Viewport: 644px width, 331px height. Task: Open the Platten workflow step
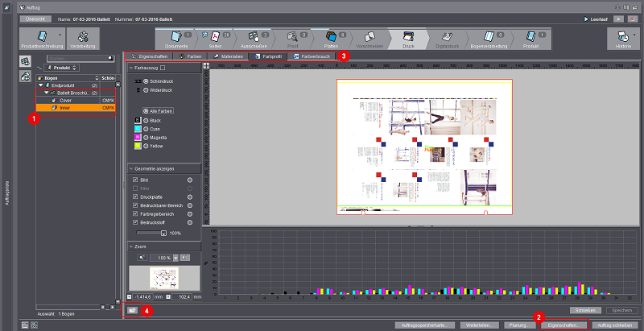(332, 37)
